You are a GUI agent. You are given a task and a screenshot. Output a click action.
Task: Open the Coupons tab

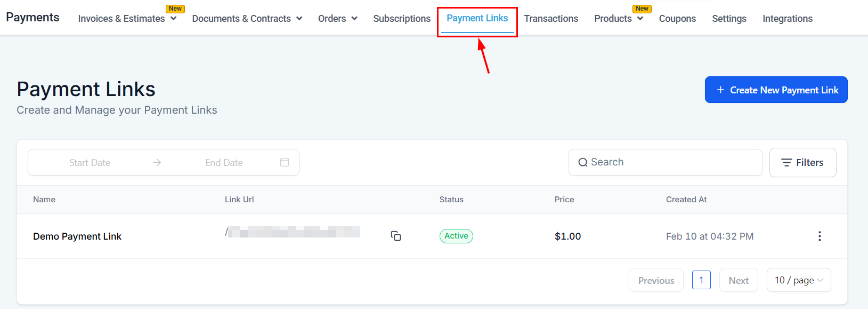click(x=677, y=19)
